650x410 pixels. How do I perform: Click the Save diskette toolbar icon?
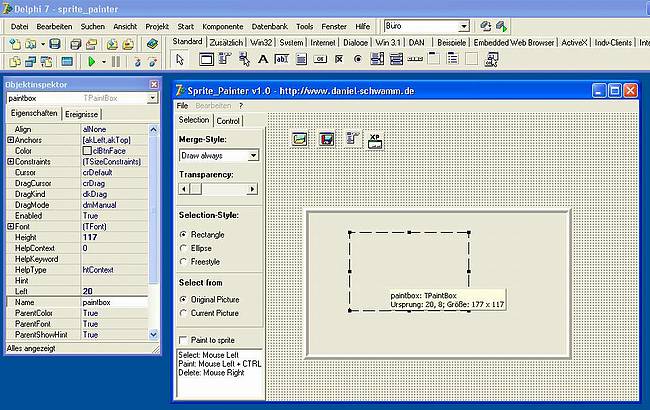pyautogui.click(x=55, y=44)
